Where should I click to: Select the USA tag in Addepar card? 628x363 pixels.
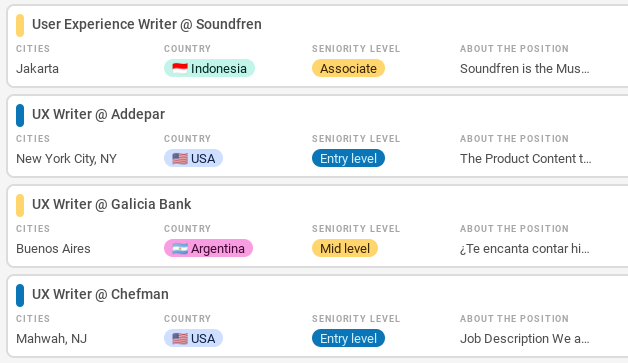point(193,159)
